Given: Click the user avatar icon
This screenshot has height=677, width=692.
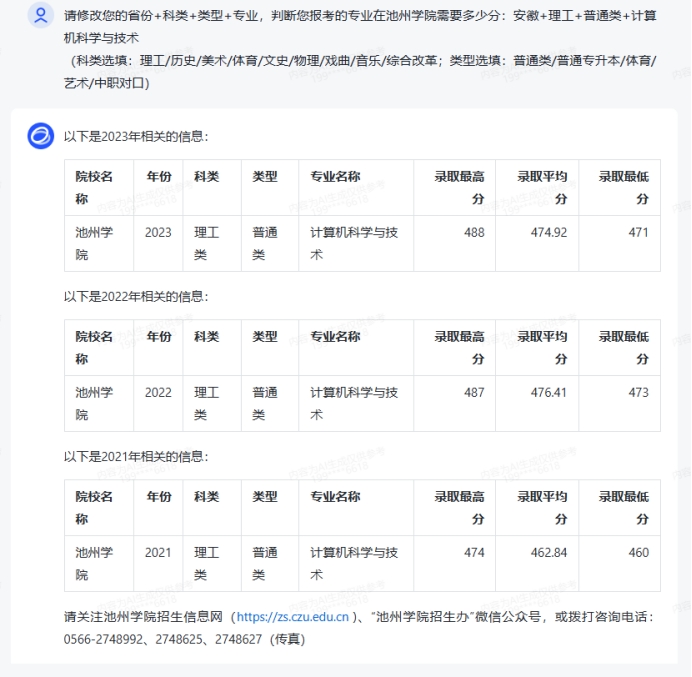Looking at the screenshot, I should pyautogui.click(x=40, y=15).
